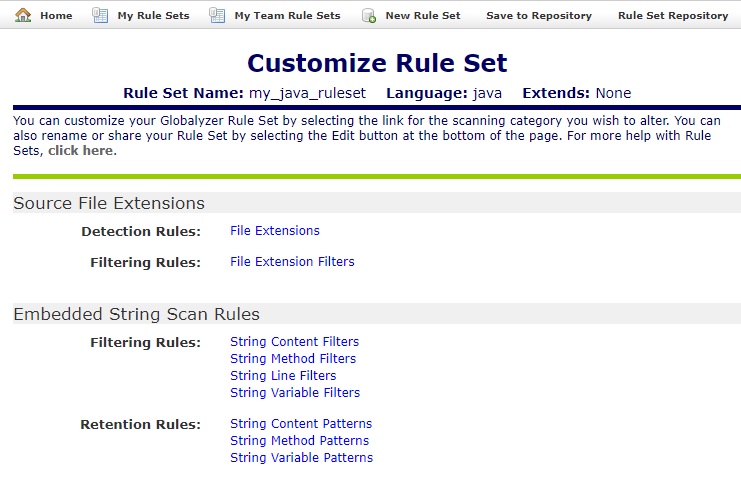Select Save to Repository
Screen dimensions: 741x489
538,16
